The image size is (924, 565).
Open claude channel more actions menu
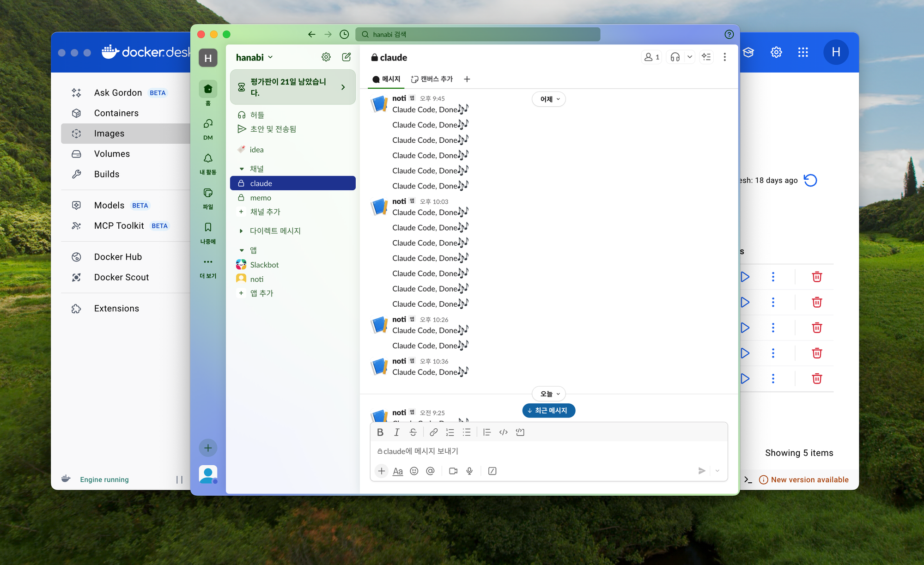tap(725, 57)
